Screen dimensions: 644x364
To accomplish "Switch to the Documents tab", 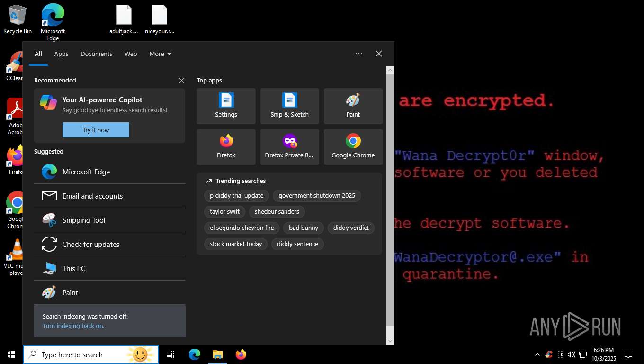I will 96,54.
